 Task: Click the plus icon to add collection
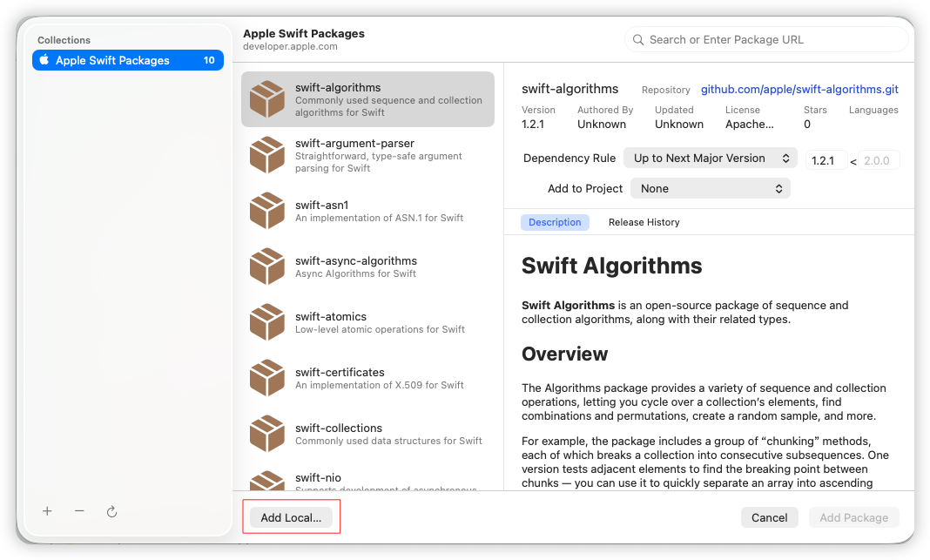pyautogui.click(x=47, y=510)
